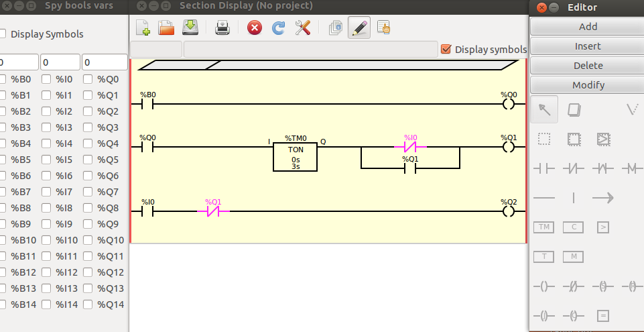Toggle the %Q0 checkbox in Spy bools
644x332 pixels.
click(x=88, y=79)
